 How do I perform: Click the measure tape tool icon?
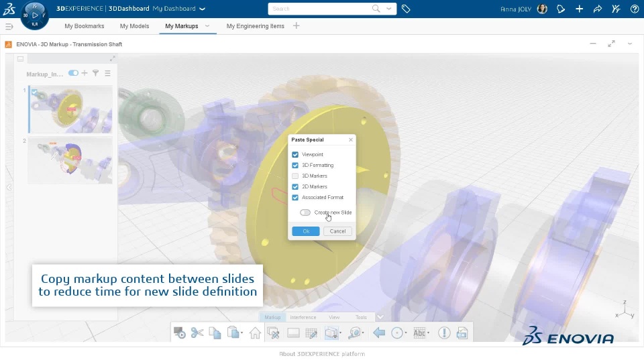click(x=354, y=333)
